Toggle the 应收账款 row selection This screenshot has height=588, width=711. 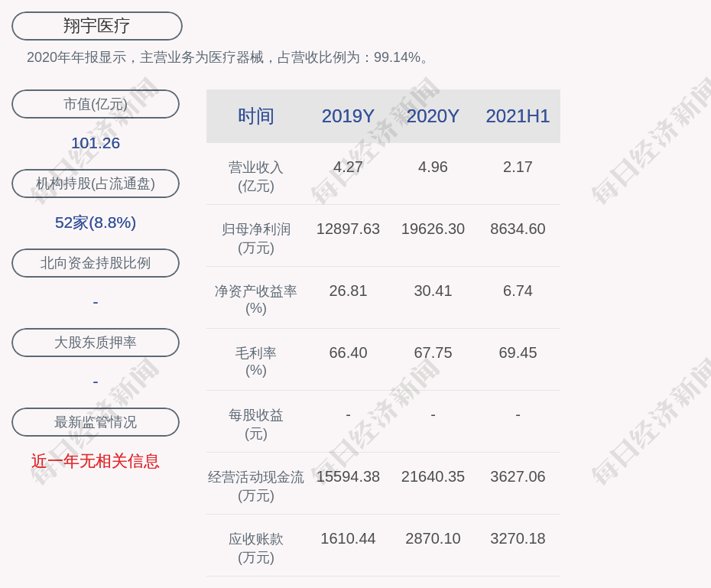tap(255, 547)
